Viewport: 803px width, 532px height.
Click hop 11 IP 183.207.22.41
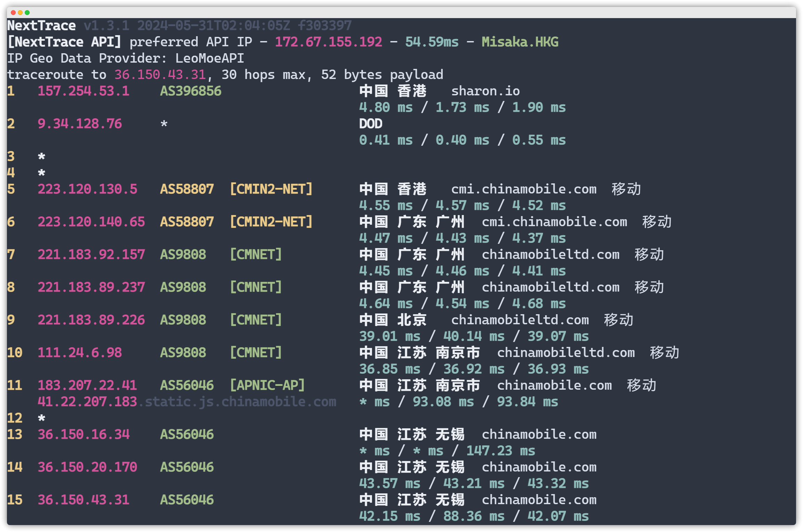[87, 386]
